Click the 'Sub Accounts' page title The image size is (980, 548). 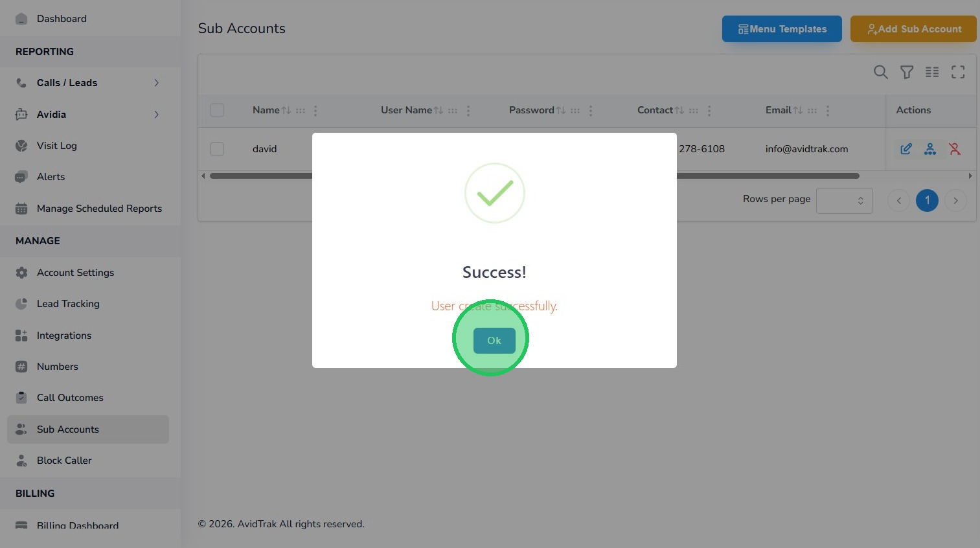coord(242,29)
